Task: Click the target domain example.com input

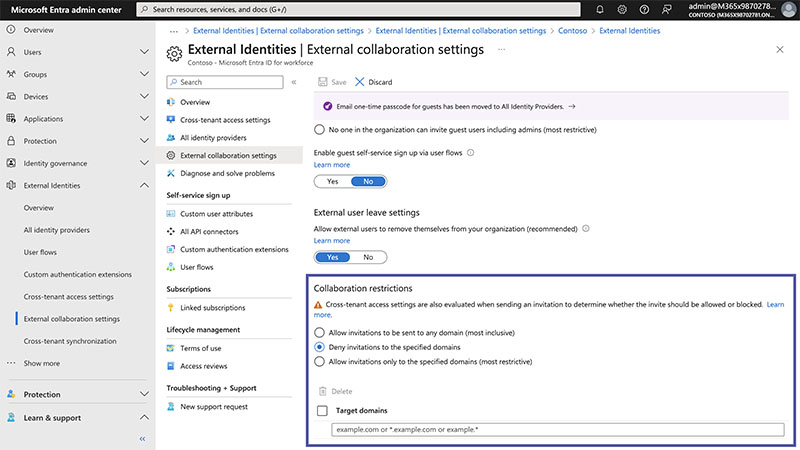Action: (558, 430)
